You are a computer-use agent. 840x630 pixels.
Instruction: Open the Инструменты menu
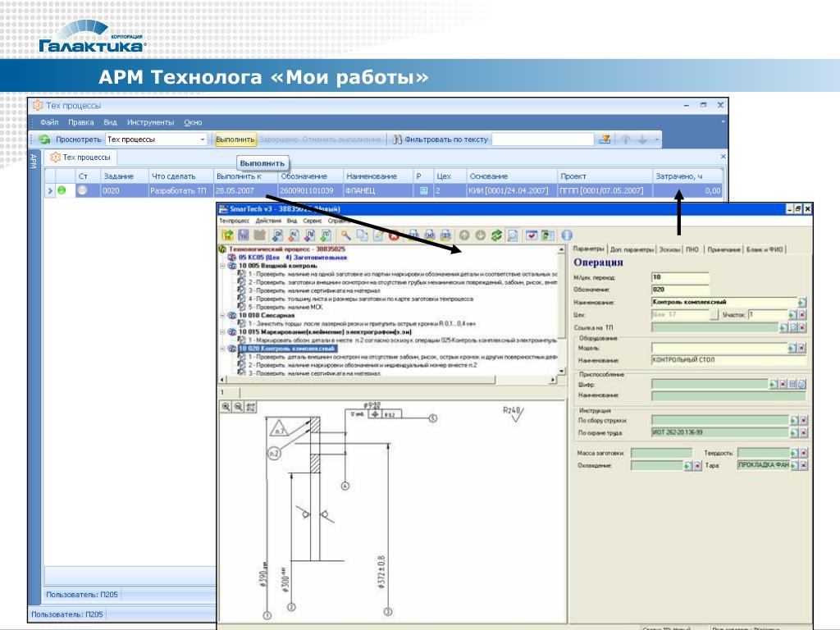(x=151, y=122)
